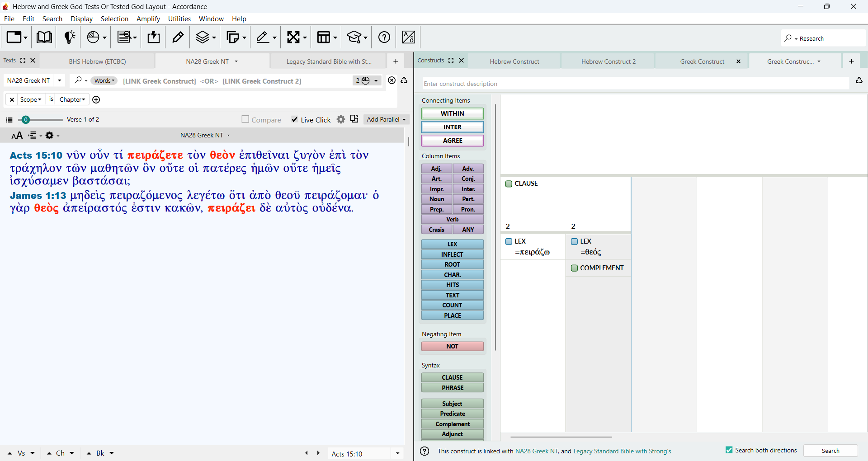Open the Chapter scope dropdown

(72, 99)
